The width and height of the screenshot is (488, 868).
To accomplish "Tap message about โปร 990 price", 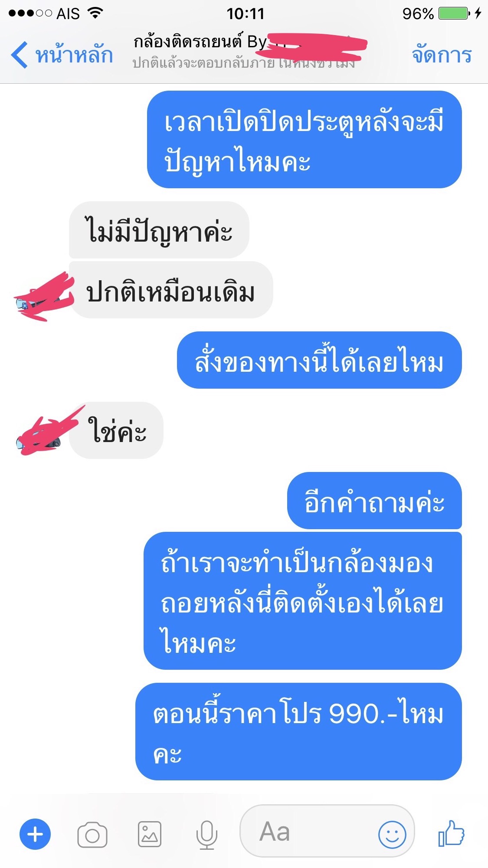I will [298, 731].
